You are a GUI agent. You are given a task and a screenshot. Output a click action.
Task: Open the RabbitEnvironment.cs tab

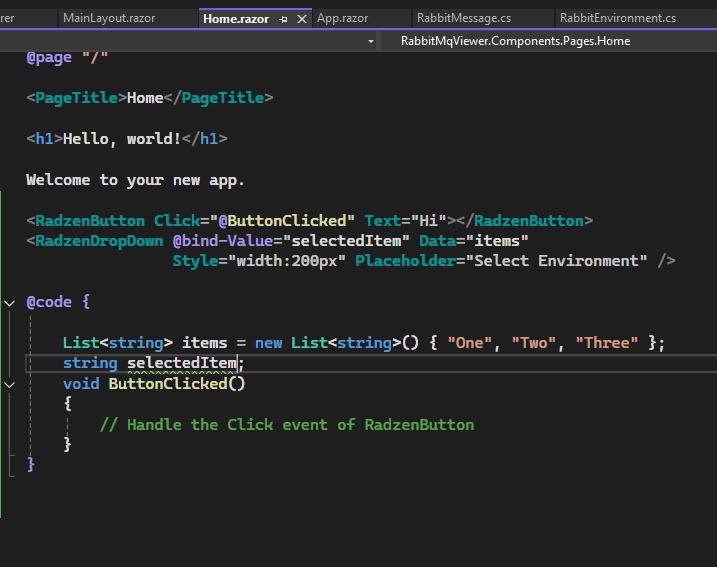(618, 18)
